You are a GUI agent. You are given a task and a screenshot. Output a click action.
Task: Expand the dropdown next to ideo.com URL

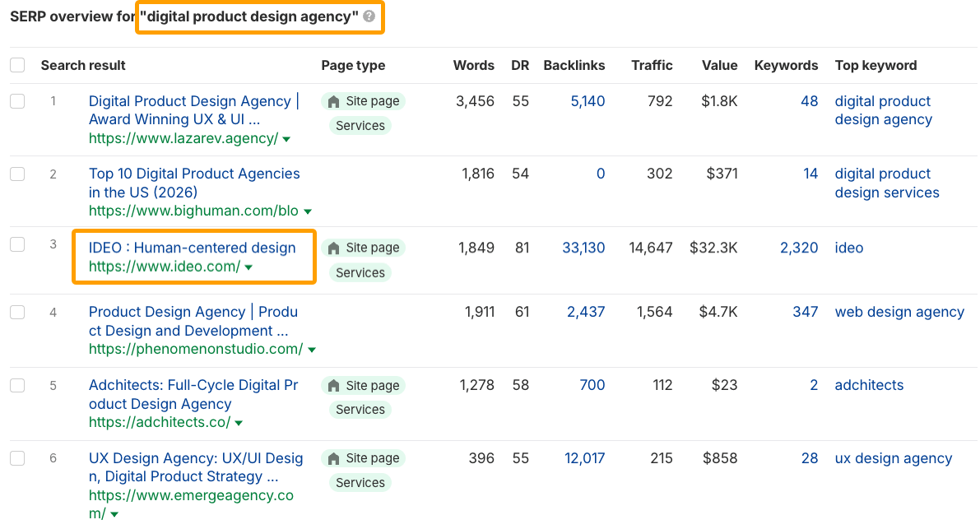click(x=249, y=267)
